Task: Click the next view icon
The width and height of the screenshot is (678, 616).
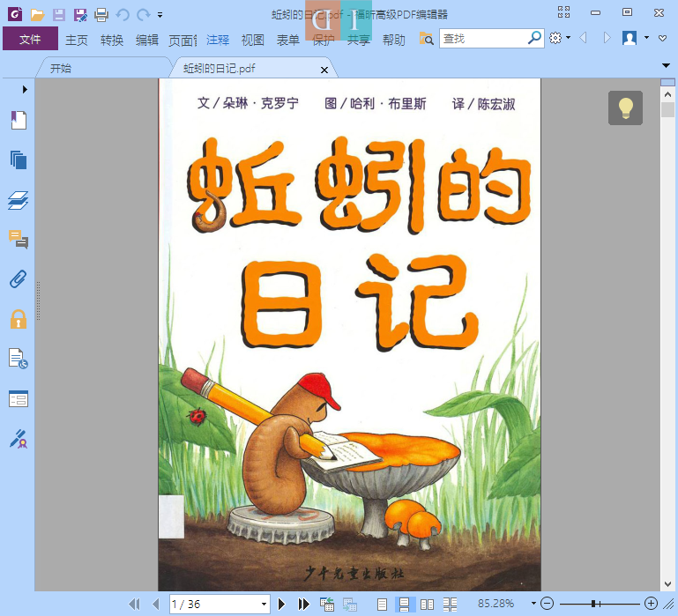Action: pyautogui.click(x=349, y=604)
